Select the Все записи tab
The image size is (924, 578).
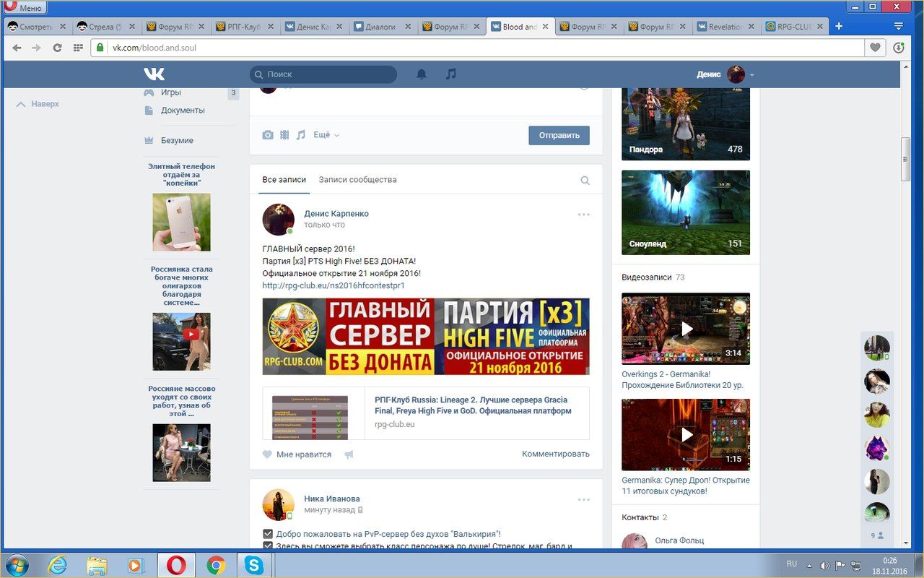(284, 180)
